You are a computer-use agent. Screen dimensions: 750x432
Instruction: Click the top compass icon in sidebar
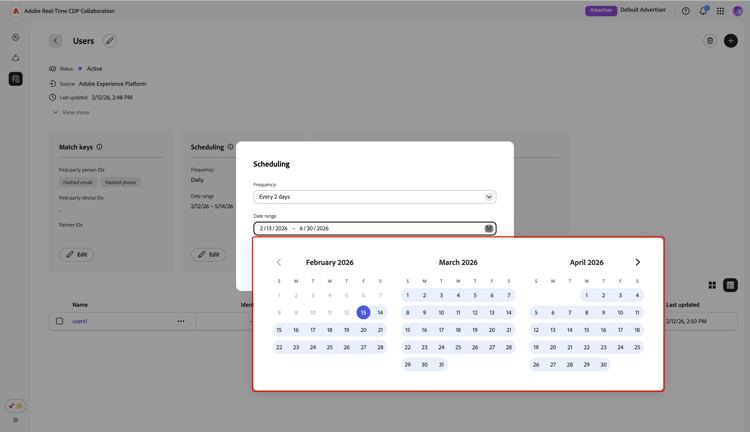tap(16, 37)
